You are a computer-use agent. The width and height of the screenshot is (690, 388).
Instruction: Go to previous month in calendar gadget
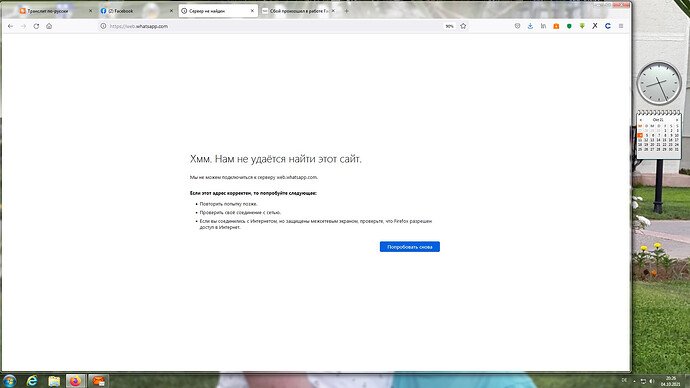point(641,120)
